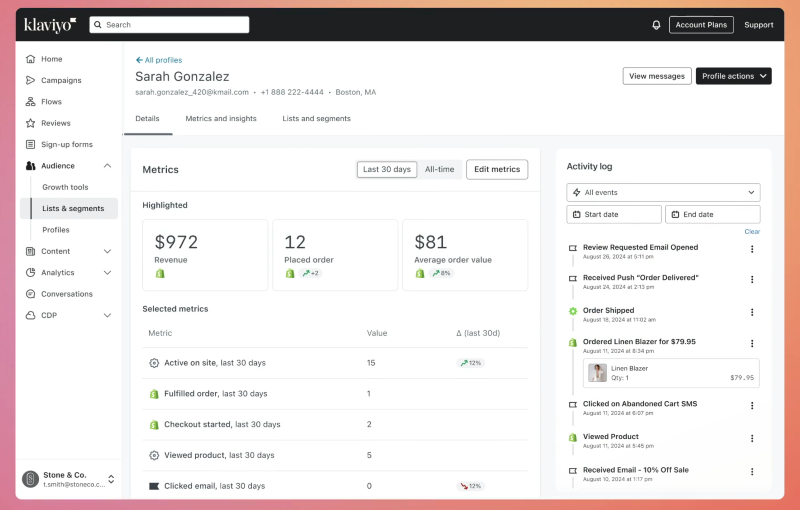The image size is (800, 510).
Task: Open Conversations in the sidebar
Action: (66, 294)
